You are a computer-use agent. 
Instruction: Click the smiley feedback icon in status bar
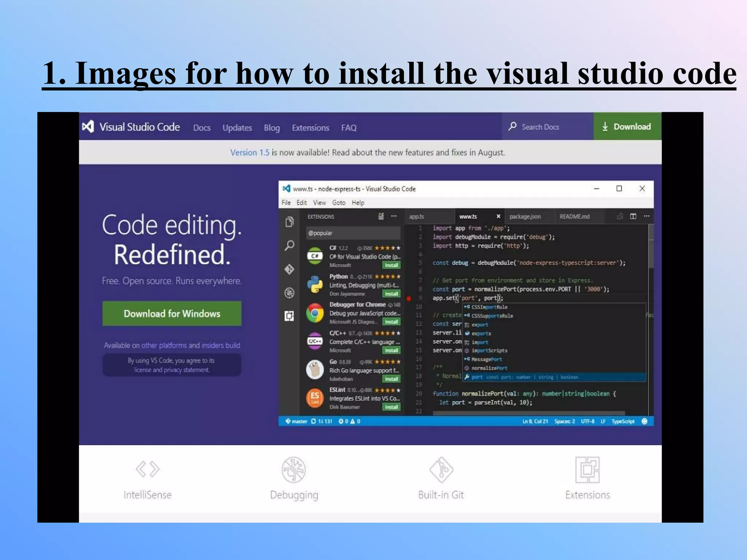[645, 421]
